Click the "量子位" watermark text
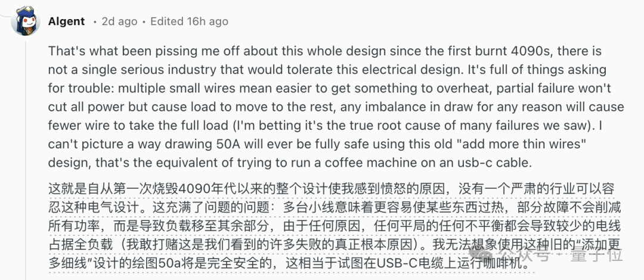 (x=596, y=256)
